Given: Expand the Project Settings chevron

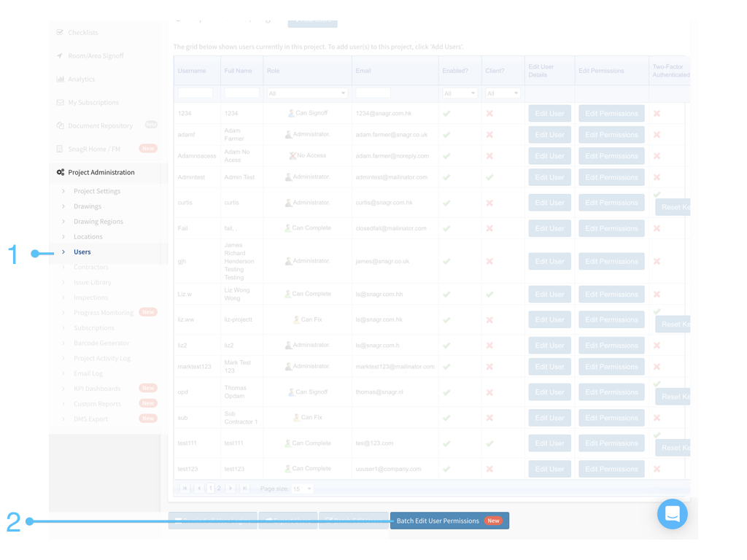Looking at the screenshot, I should [63, 191].
